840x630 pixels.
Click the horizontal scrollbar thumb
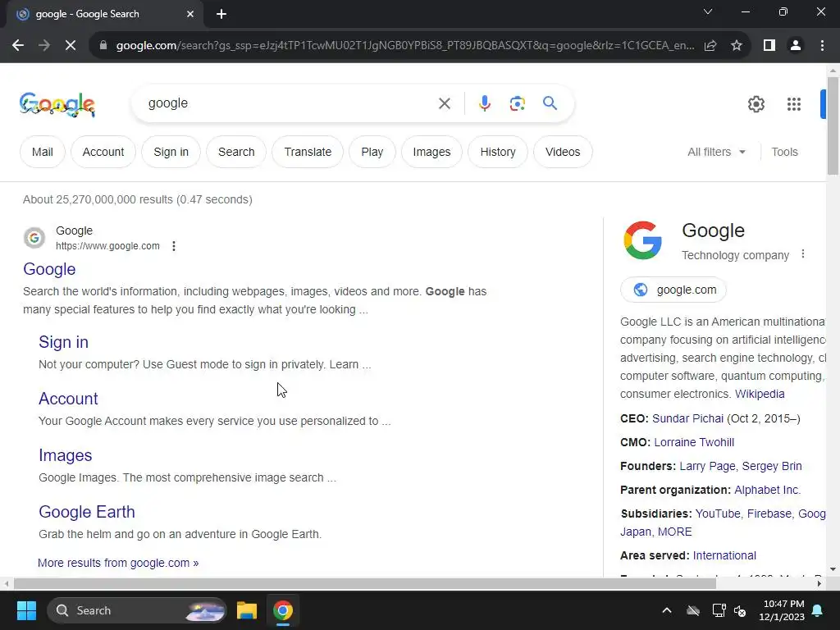point(365,583)
